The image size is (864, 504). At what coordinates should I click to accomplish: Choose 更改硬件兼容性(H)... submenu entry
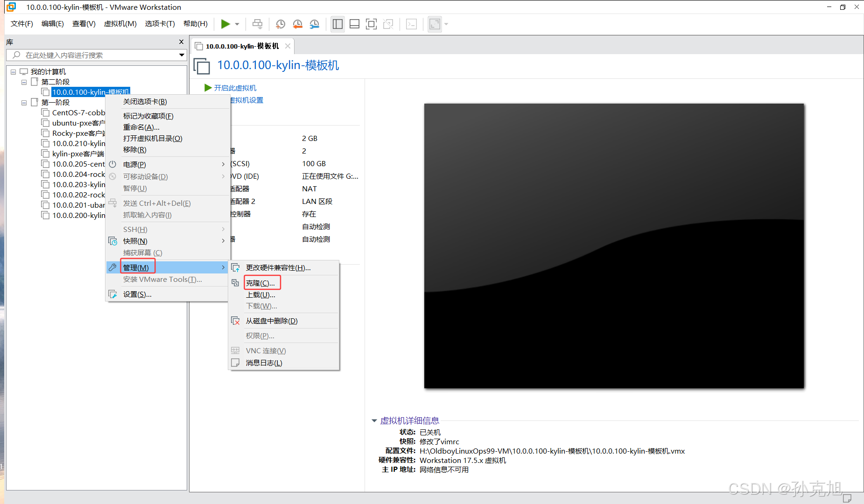[278, 267]
